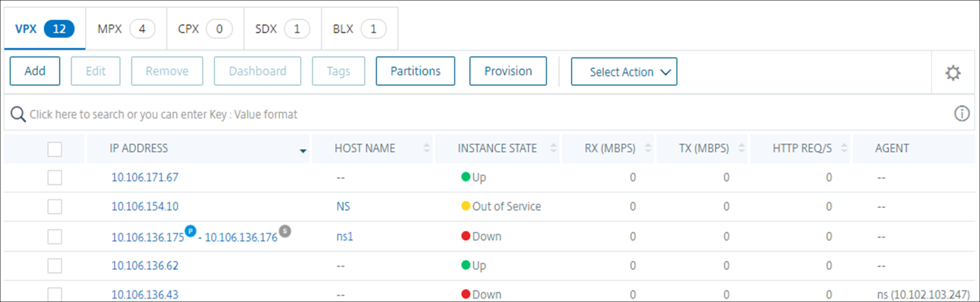Screen dimensions: 980x302
Task: Check the row for 10.106.154.10
Action: pyautogui.click(x=55, y=207)
